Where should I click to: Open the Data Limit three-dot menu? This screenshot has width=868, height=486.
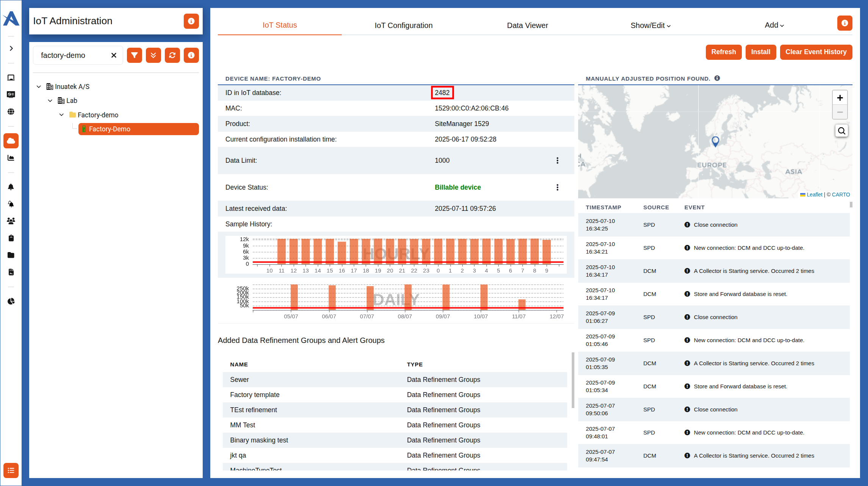coord(557,160)
